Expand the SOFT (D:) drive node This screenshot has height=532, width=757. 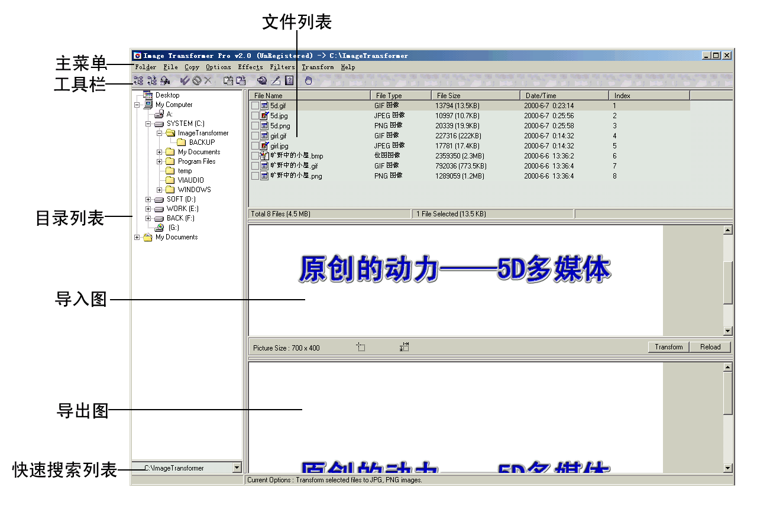pos(148,199)
